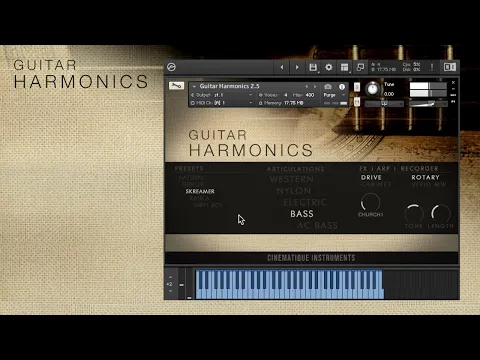Viewport: 480px width, 360px height.
Task: Toggle the ROTARY effect
Action: pos(425,177)
